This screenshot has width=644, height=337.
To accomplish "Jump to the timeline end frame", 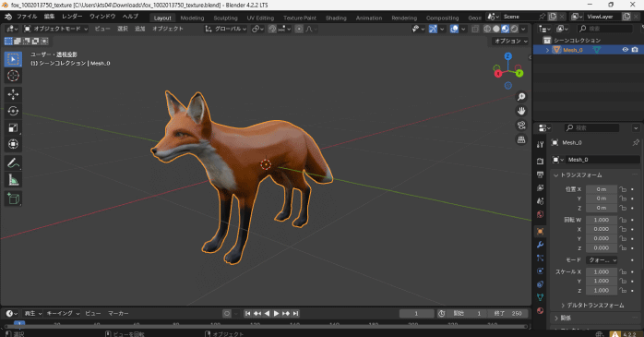I will [x=296, y=314].
